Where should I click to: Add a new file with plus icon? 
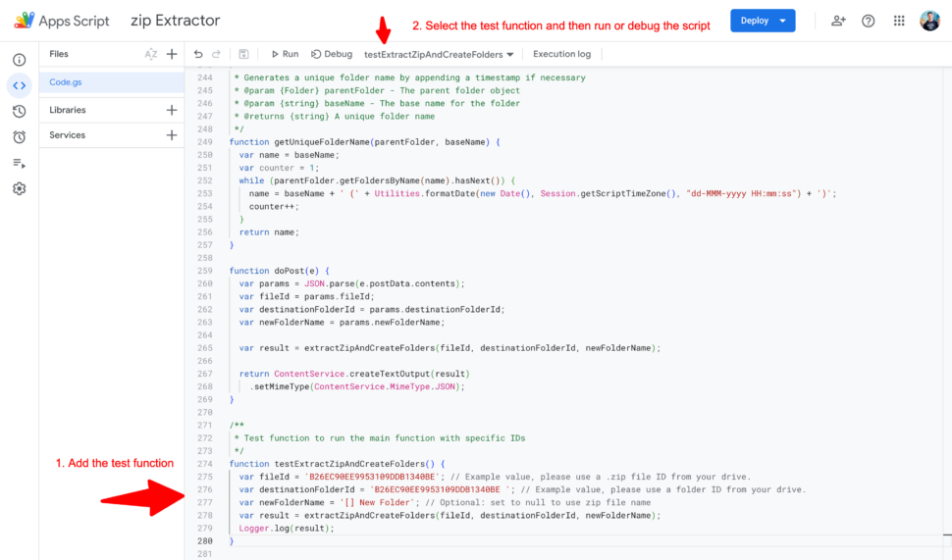172,54
